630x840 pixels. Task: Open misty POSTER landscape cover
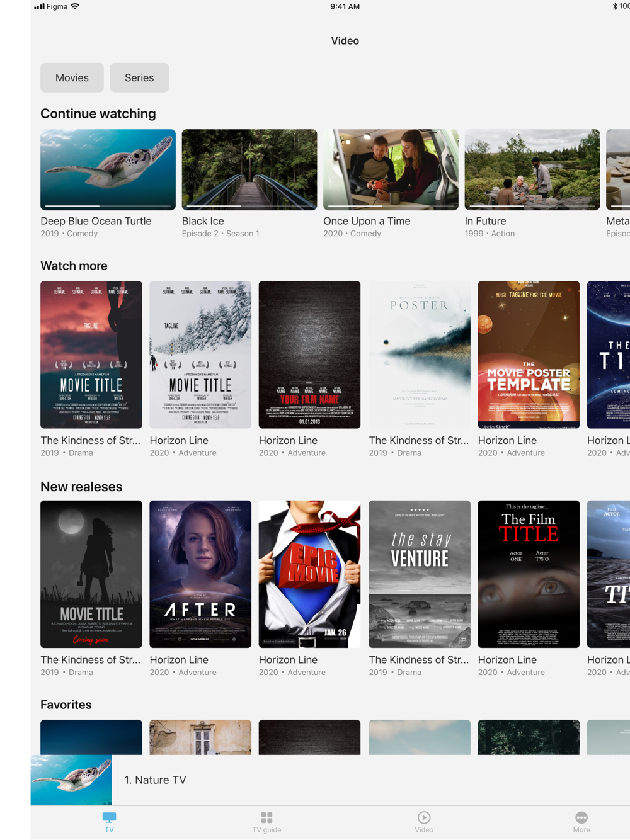click(420, 355)
